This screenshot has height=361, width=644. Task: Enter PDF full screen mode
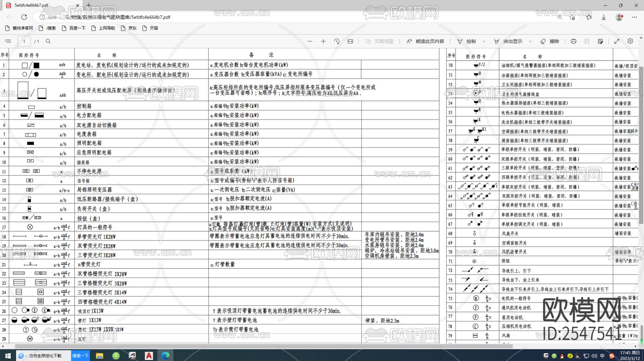pos(617,41)
